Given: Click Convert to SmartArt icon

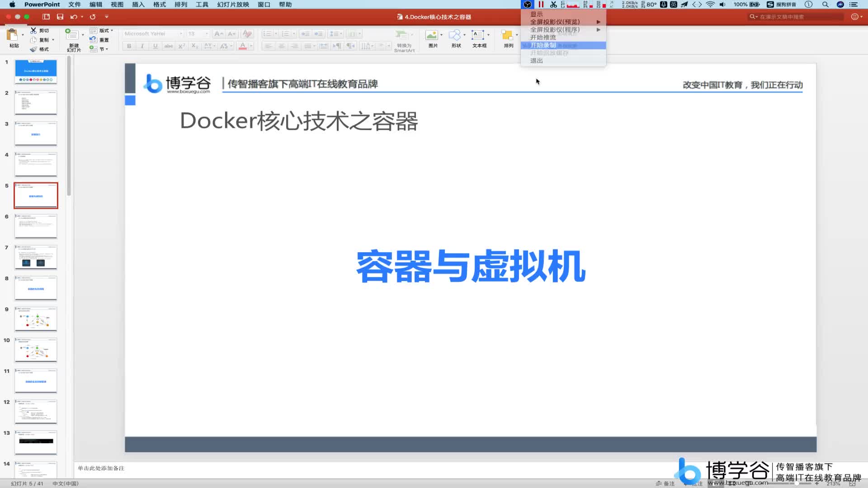Looking at the screenshot, I should (x=401, y=35).
